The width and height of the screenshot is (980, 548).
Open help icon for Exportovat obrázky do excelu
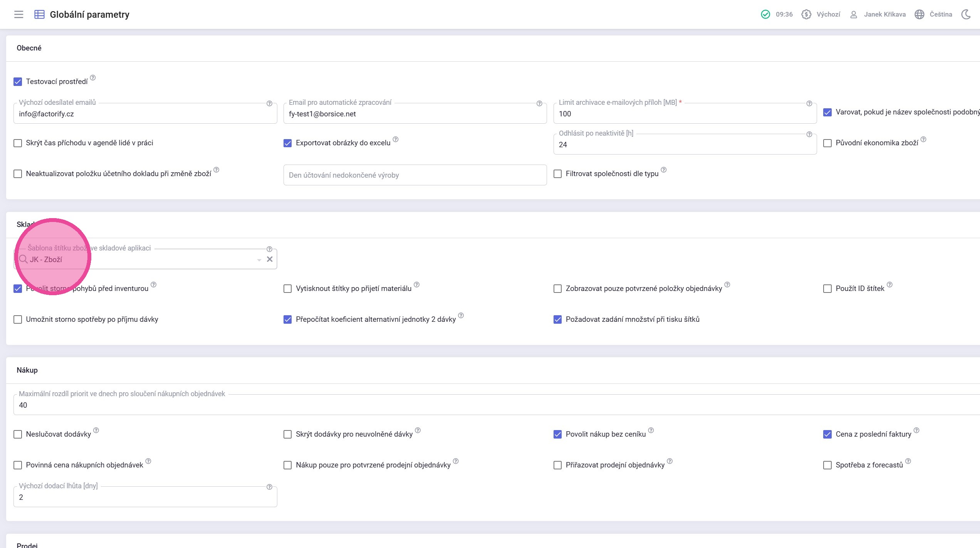tap(396, 140)
